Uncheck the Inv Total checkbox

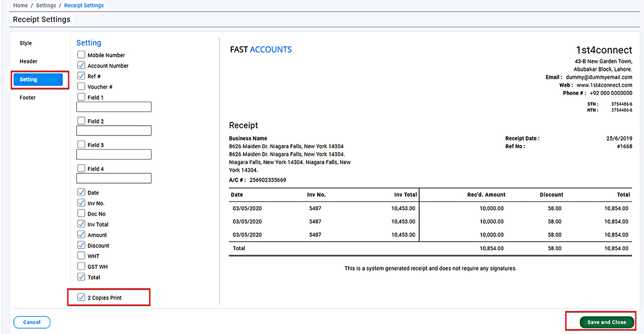click(x=82, y=224)
